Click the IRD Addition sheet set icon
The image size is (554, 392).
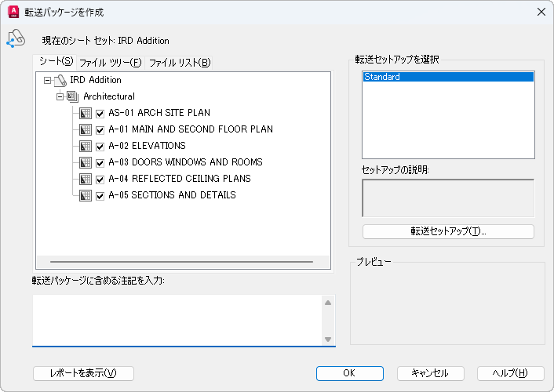(x=60, y=80)
